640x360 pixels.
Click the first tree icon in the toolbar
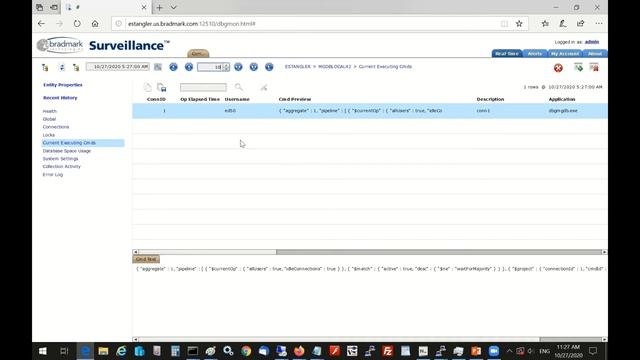45,67
